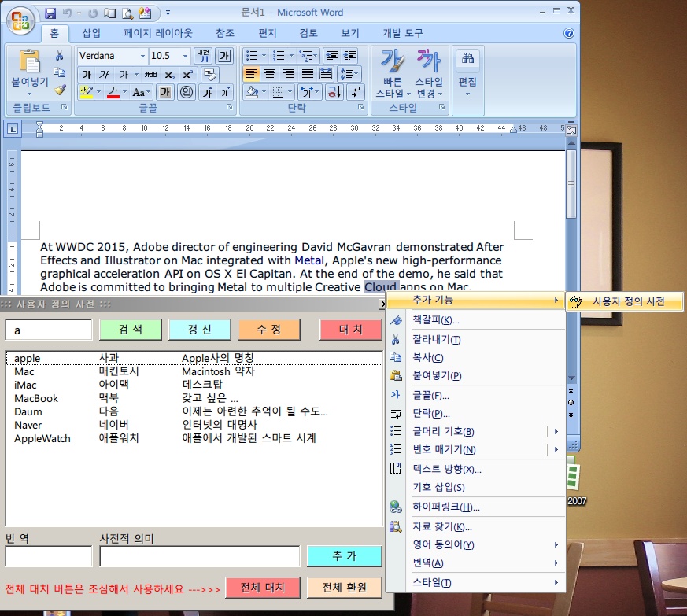
Task: Align text right
Action: pyautogui.click(x=288, y=74)
